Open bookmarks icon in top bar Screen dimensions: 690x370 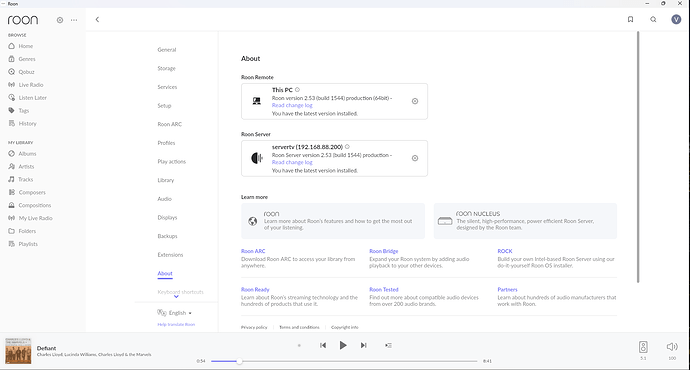[x=631, y=19]
